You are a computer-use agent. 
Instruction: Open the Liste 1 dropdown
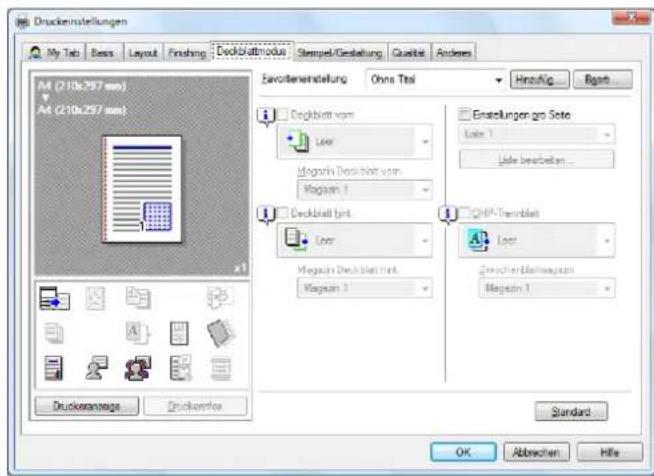coord(536,134)
